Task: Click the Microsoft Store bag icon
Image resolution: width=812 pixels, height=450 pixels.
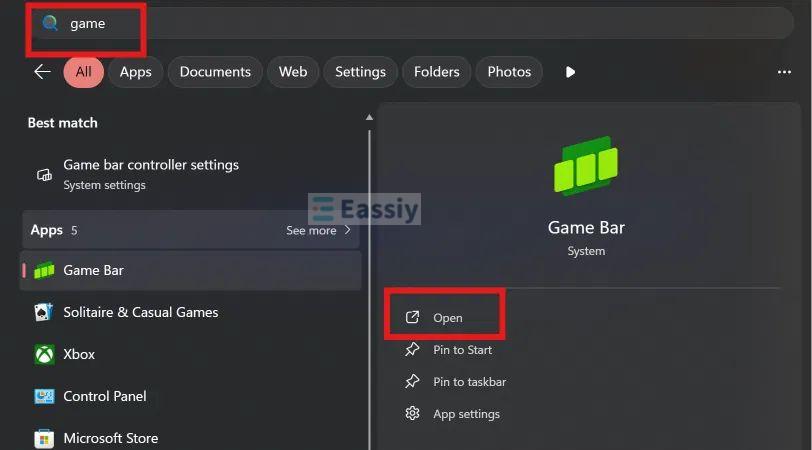Action: (44, 439)
